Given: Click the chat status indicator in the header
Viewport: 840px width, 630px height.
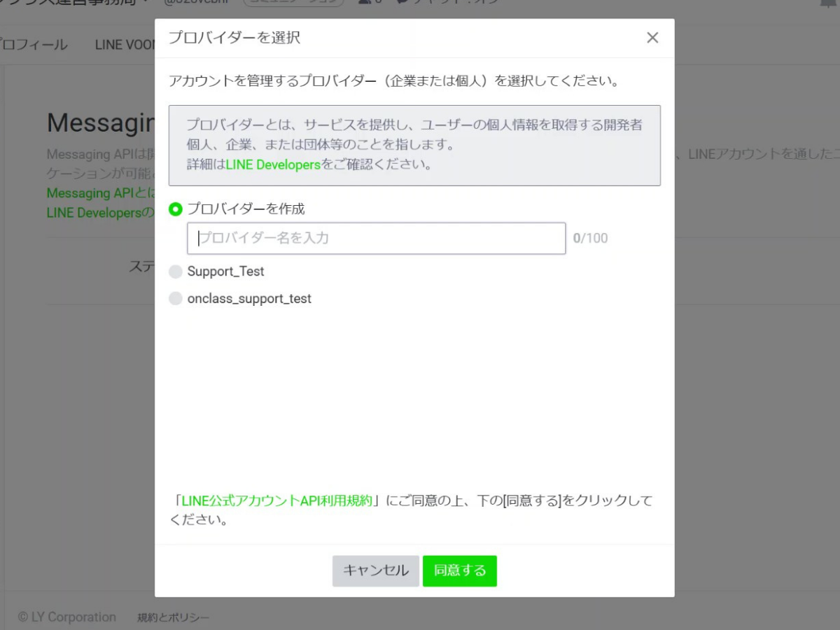Looking at the screenshot, I should click(x=448, y=2).
